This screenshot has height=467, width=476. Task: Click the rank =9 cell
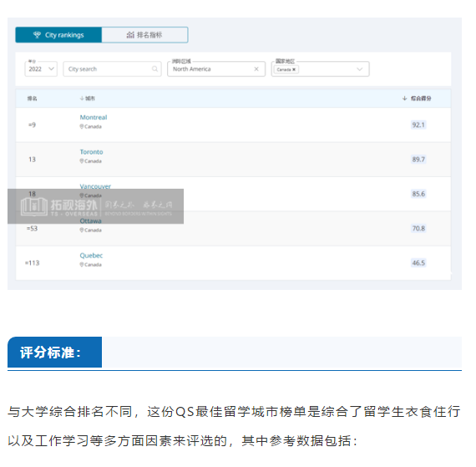point(33,124)
